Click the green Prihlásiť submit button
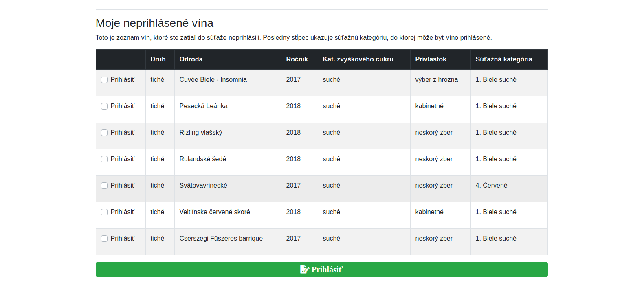Screen dimensions: 644x287 [x=321, y=269]
